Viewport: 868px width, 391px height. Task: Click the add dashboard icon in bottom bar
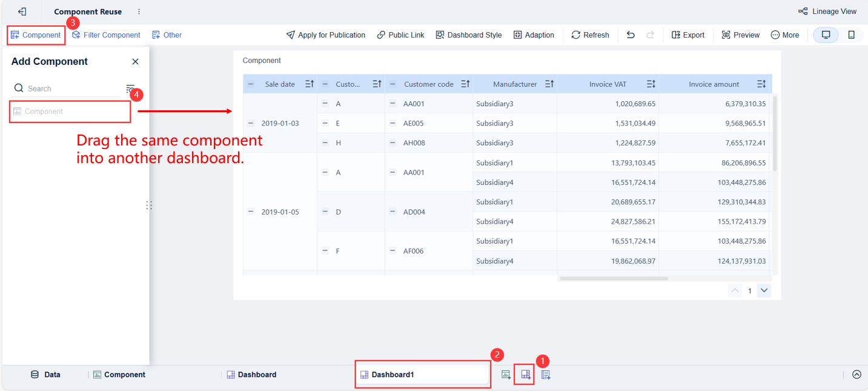click(x=526, y=375)
